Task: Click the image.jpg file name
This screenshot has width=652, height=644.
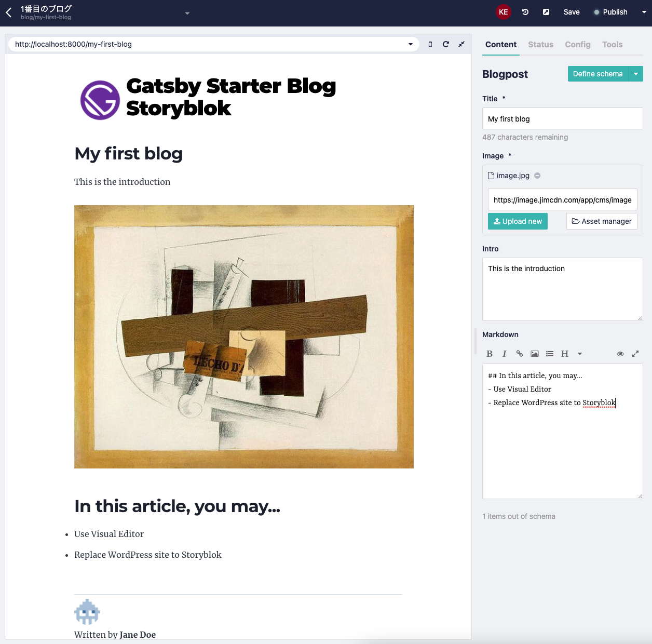Action: click(x=513, y=176)
